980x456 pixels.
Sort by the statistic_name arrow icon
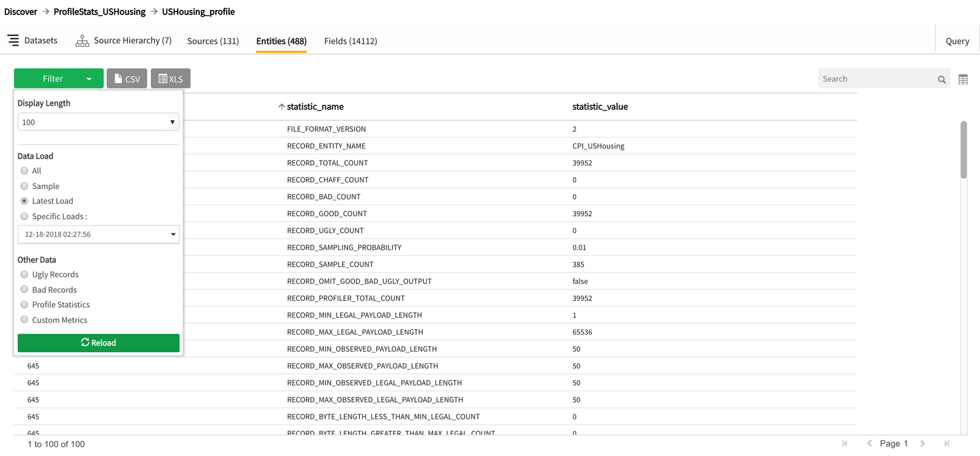pos(281,107)
